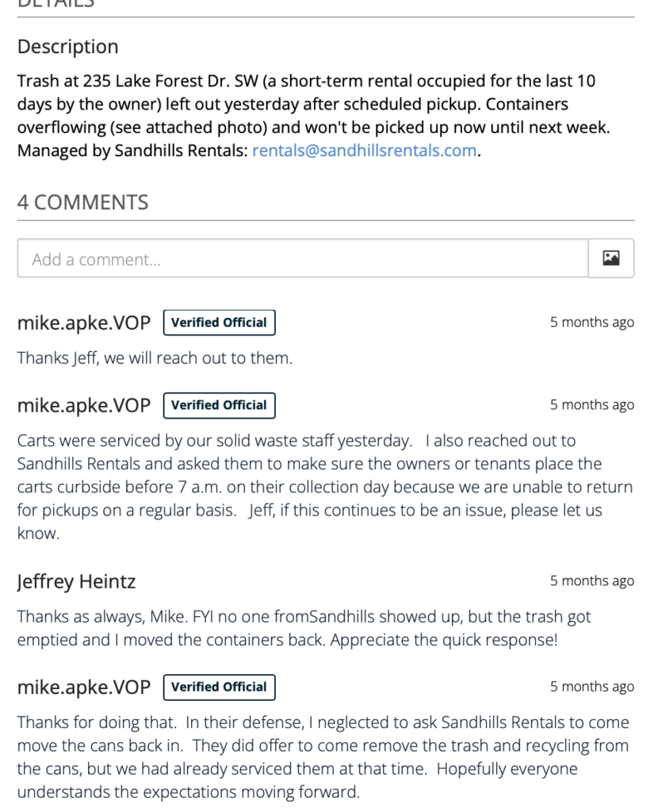Image resolution: width=658 pixels, height=812 pixels.
Task: Click the timestamp on "Carts were serviced" comment
Action: pyautogui.click(x=591, y=405)
